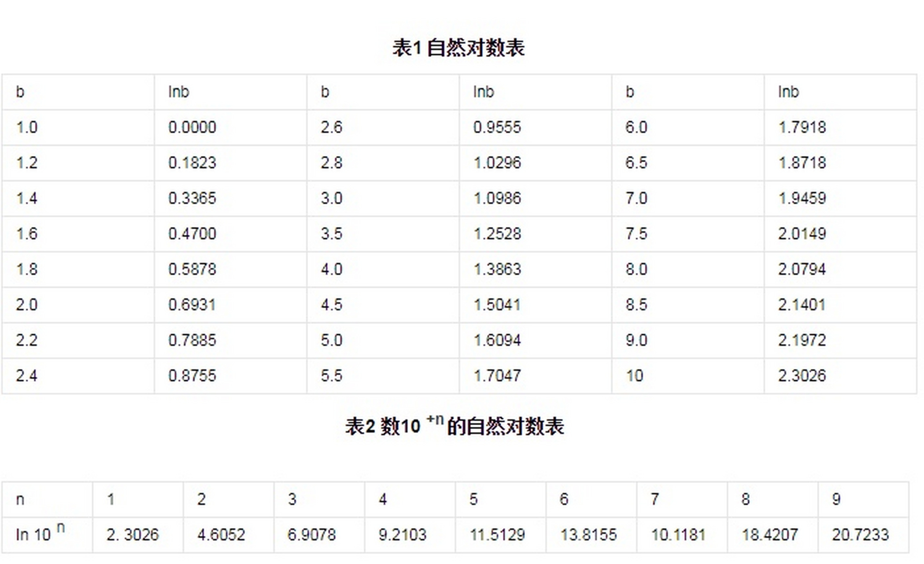Click the value 0.8755
Viewport: 924px width, 564px height.
(x=192, y=376)
